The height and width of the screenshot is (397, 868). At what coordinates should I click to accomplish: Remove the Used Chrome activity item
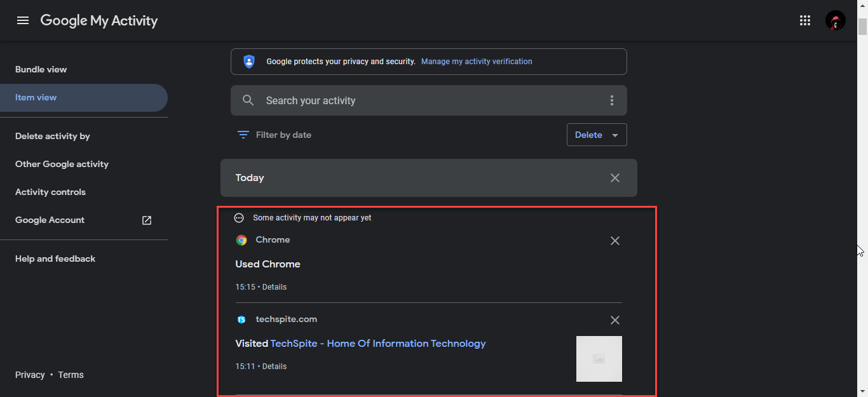614,241
